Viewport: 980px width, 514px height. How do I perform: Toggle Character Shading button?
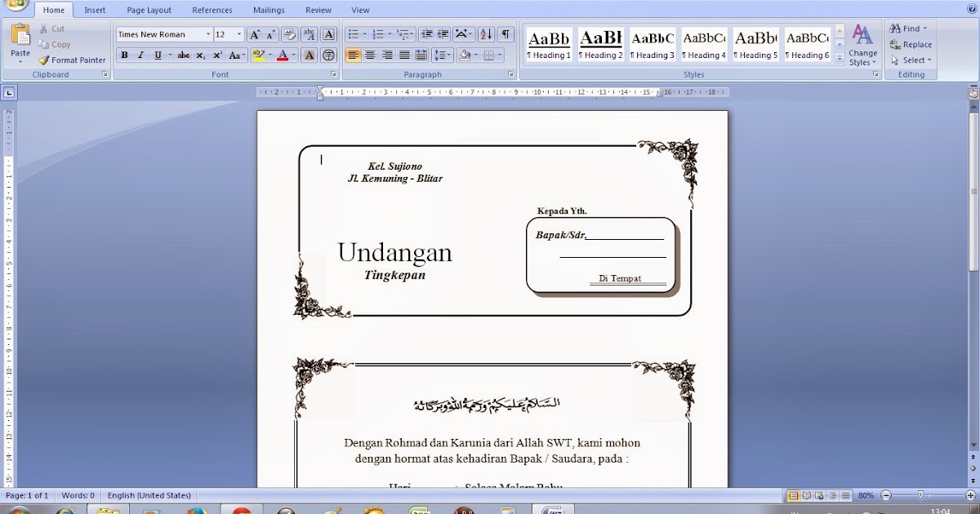(x=310, y=55)
